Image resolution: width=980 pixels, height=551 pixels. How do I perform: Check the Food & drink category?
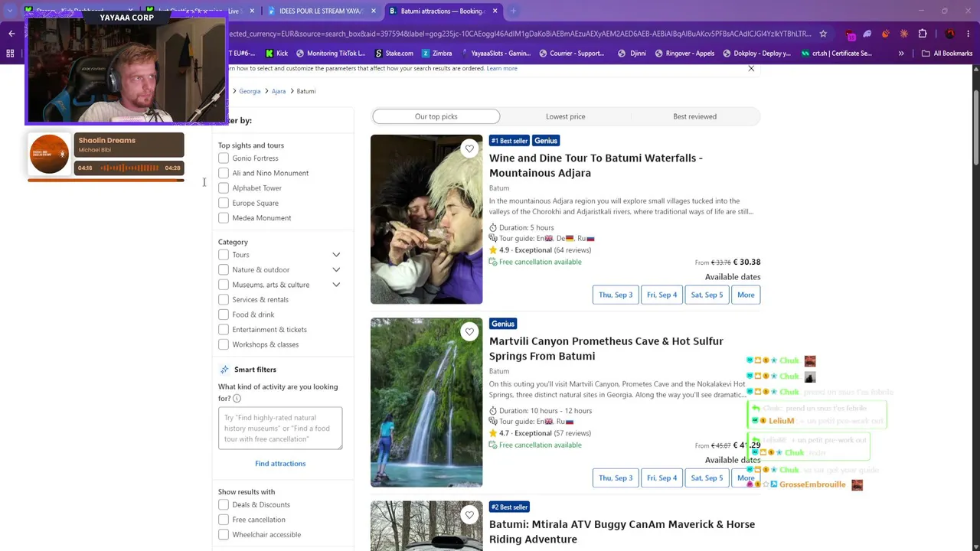click(224, 315)
